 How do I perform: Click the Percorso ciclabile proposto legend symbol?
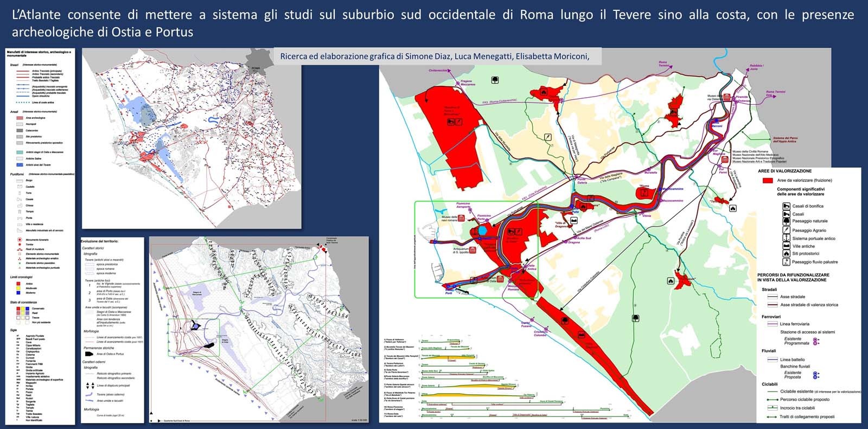pos(772,399)
